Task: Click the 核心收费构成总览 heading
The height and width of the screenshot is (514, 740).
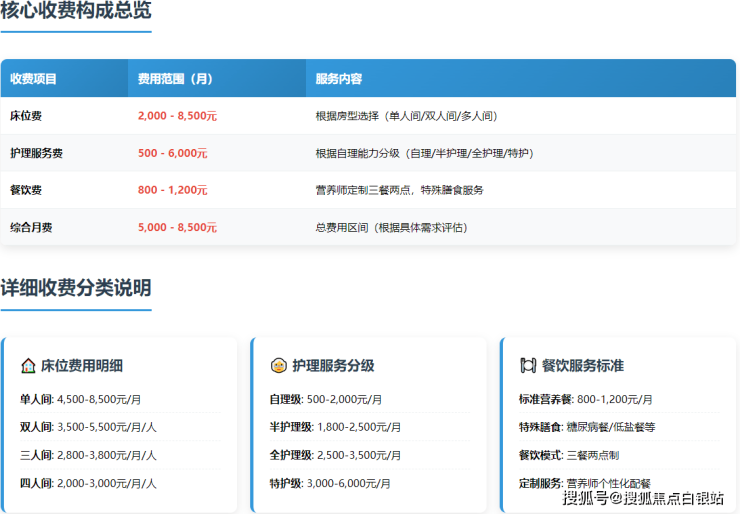Action: point(76,12)
